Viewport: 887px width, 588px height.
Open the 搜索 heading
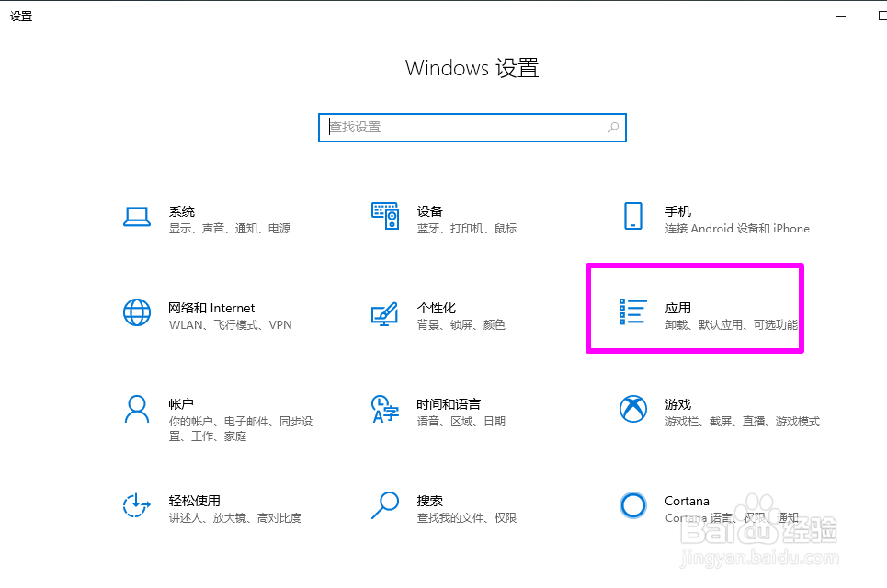coord(430,501)
